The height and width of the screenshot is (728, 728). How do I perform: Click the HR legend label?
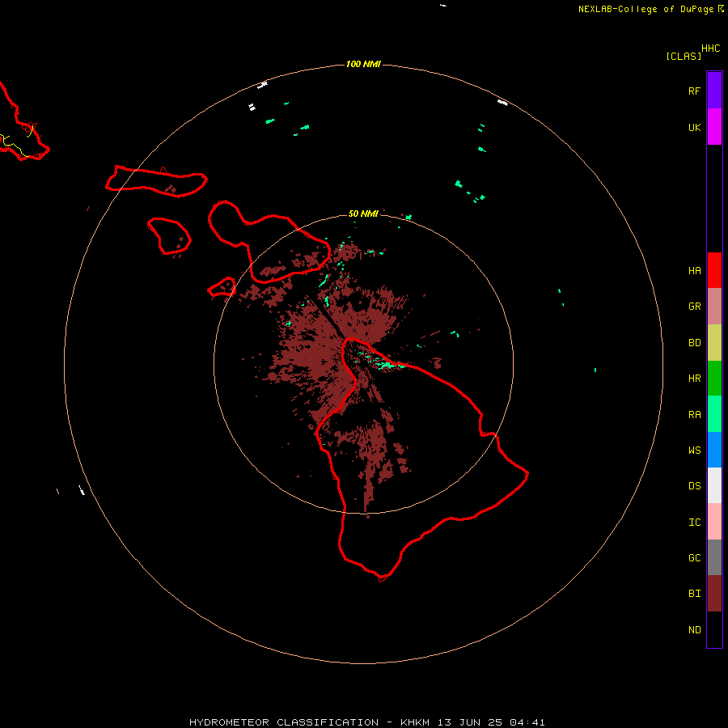pos(695,379)
